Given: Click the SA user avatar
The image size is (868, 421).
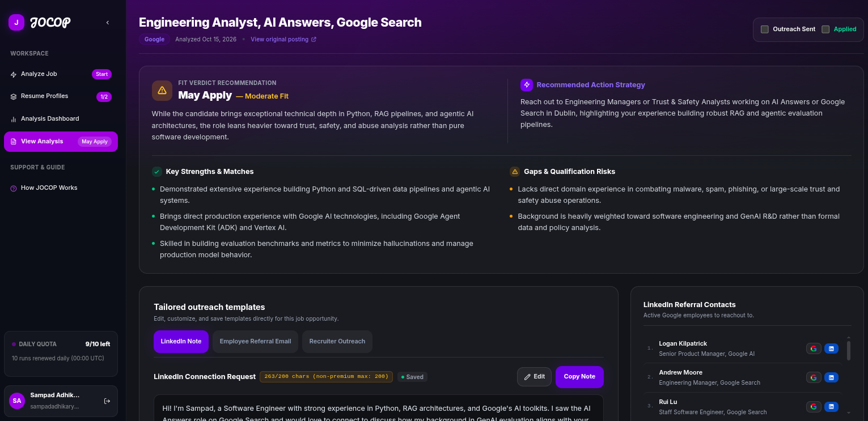Looking at the screenshot, I should 17,401.
